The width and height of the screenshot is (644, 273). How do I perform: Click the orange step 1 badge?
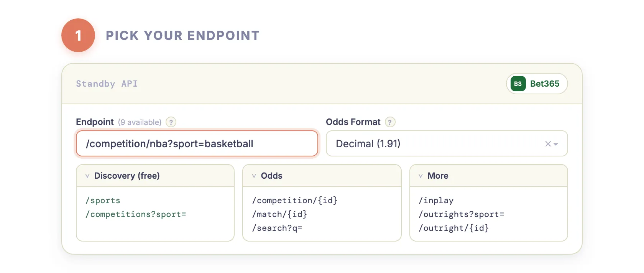(78, 35)
